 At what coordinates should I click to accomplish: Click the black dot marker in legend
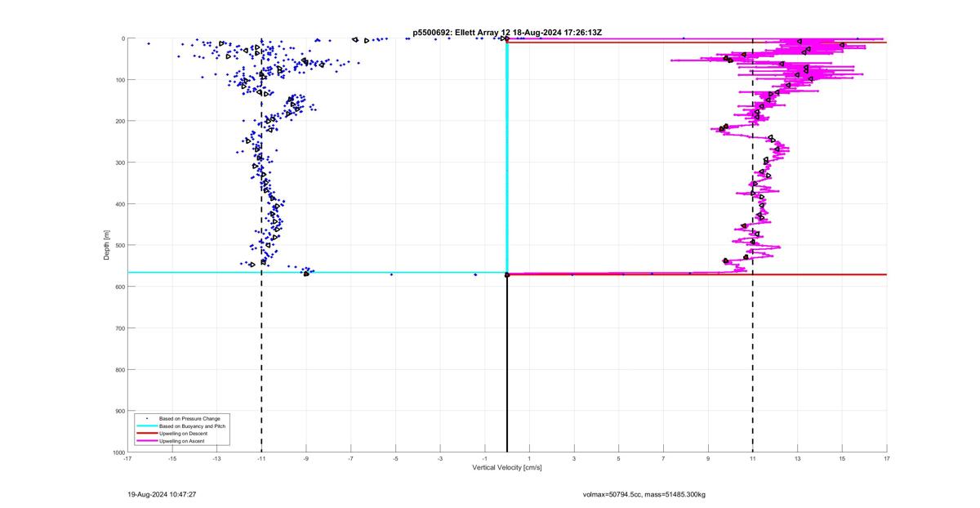coord(147,418)
